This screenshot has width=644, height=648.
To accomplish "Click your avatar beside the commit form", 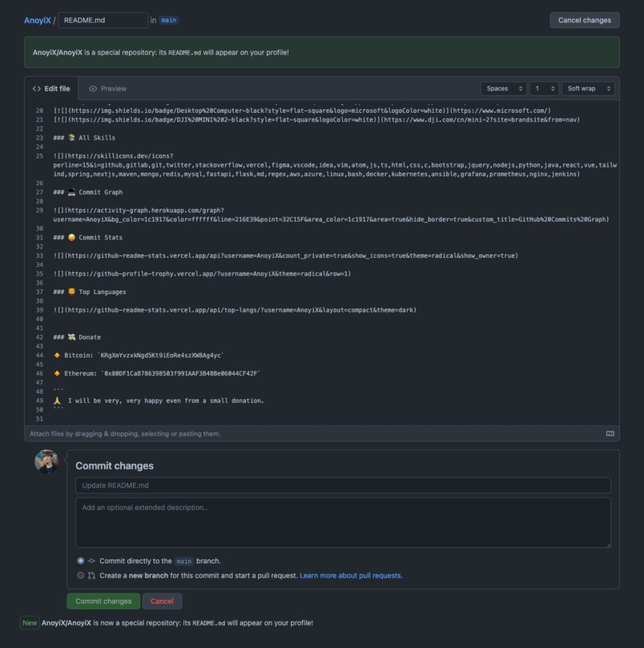I will click(47, 461).
